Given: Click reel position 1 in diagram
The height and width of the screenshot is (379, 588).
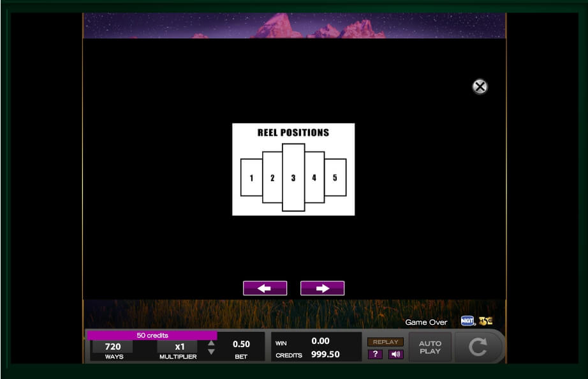Looking at the screenshot, I should (x=251, y=177).
